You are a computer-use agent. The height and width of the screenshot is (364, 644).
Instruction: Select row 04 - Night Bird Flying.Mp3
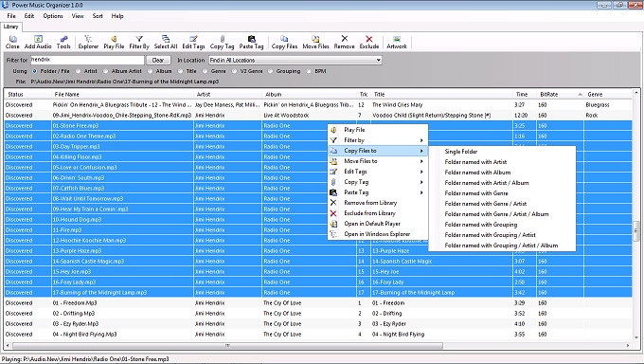coord(318,335)
